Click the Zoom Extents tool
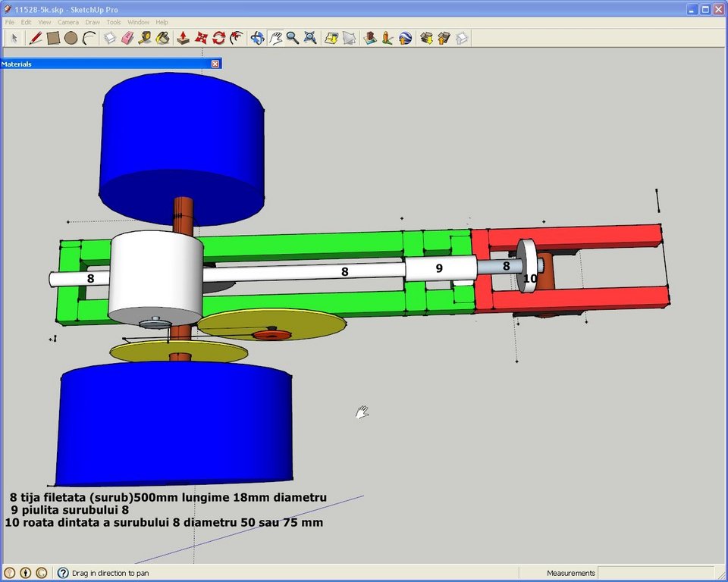This screenshot has height=582, width=728. click(x=310, y=38)
